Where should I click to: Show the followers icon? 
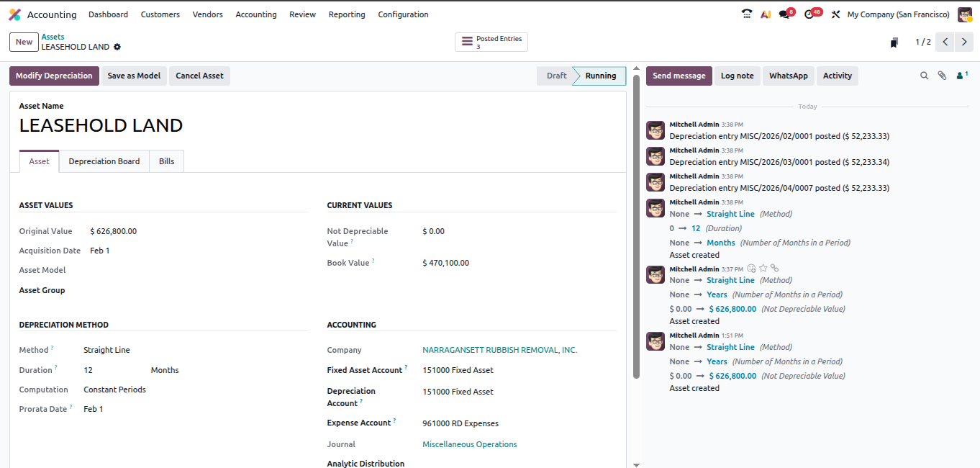(962, 75)
